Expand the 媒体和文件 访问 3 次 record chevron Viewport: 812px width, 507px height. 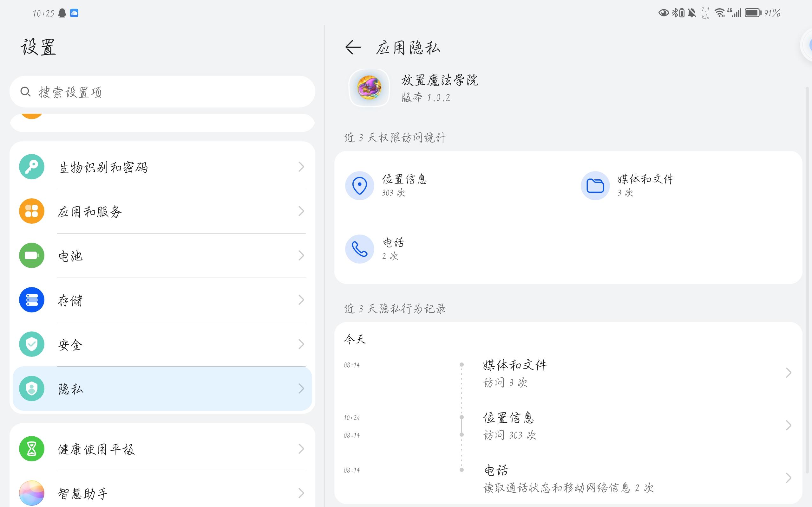(788, 373)
